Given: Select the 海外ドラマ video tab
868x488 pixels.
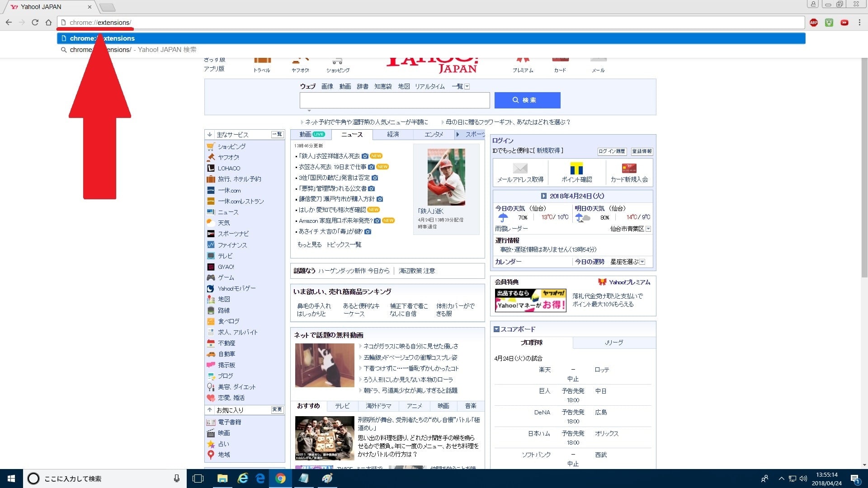Looking at the screenshot, I should coord(378,406).
